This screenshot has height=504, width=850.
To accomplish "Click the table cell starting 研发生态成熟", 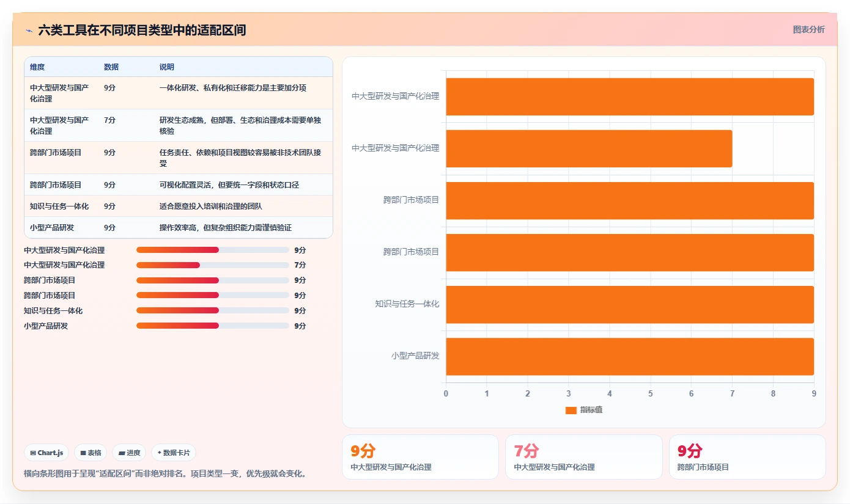I will pos(240,125).
